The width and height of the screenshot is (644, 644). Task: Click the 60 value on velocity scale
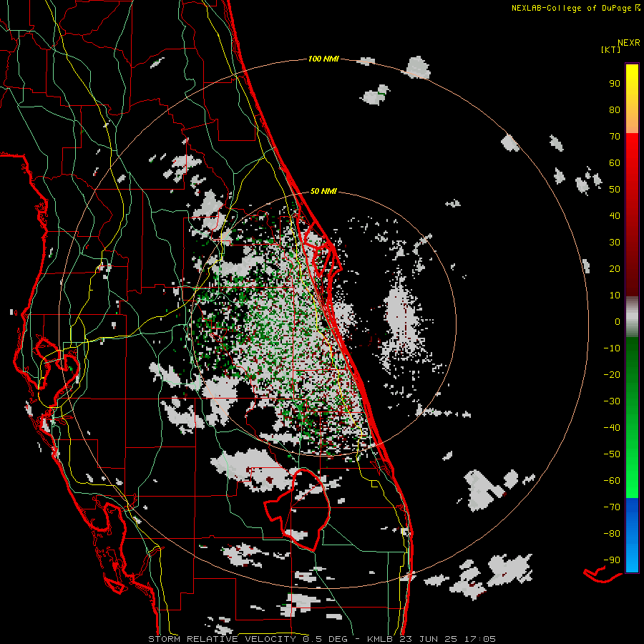[615, 163]
